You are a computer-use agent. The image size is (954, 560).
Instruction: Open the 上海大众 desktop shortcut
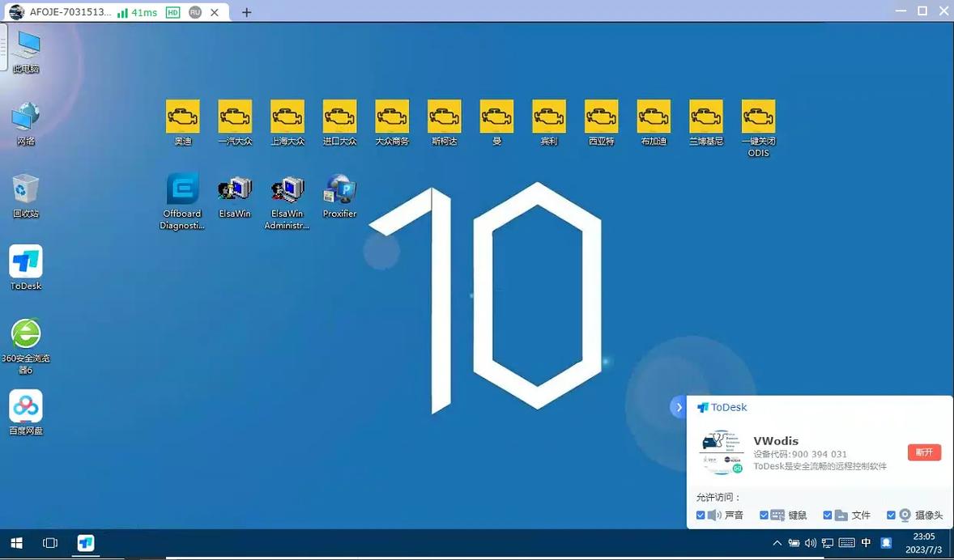click(x=287, y=122)
